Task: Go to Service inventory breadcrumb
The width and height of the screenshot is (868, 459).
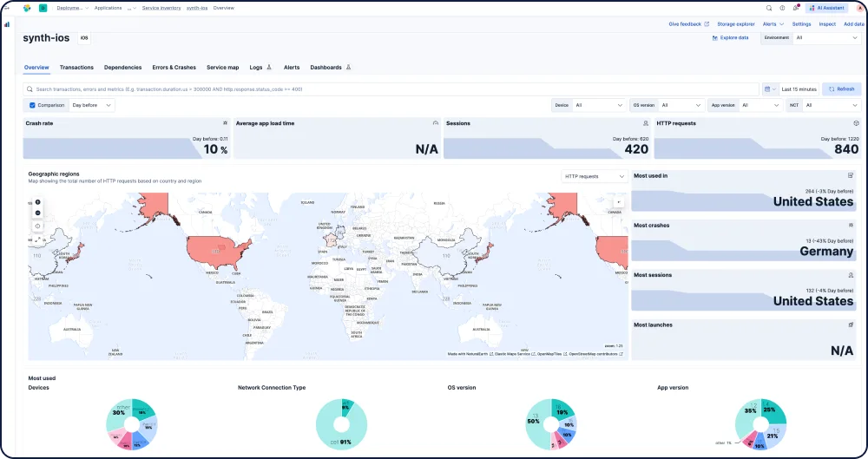Action: click(x=161, y=9)
